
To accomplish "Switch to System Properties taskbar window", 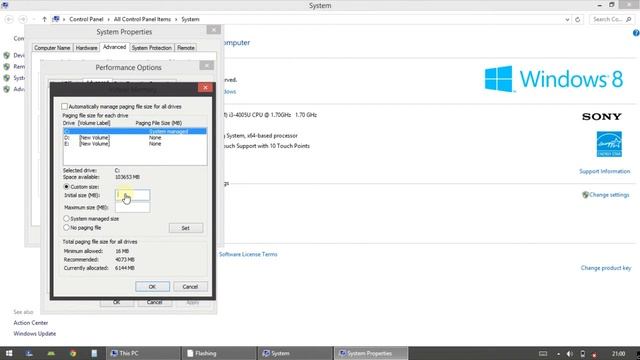I will click(371, 353).
